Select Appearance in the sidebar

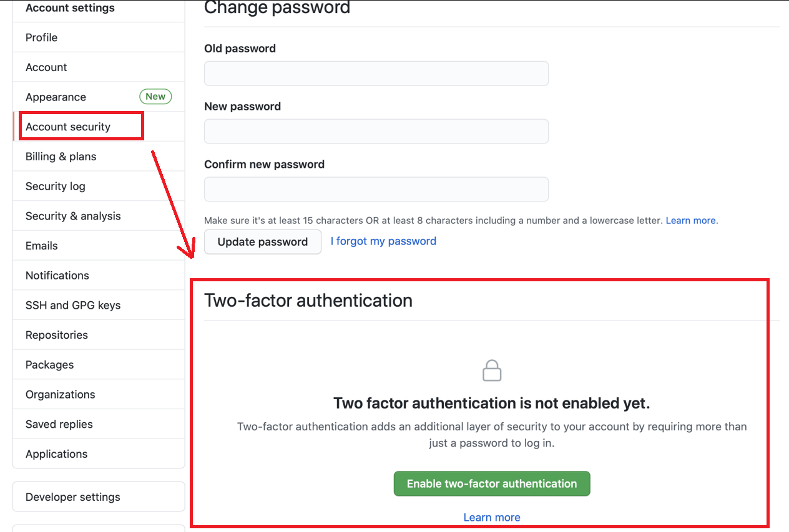(x=56, y=97)
